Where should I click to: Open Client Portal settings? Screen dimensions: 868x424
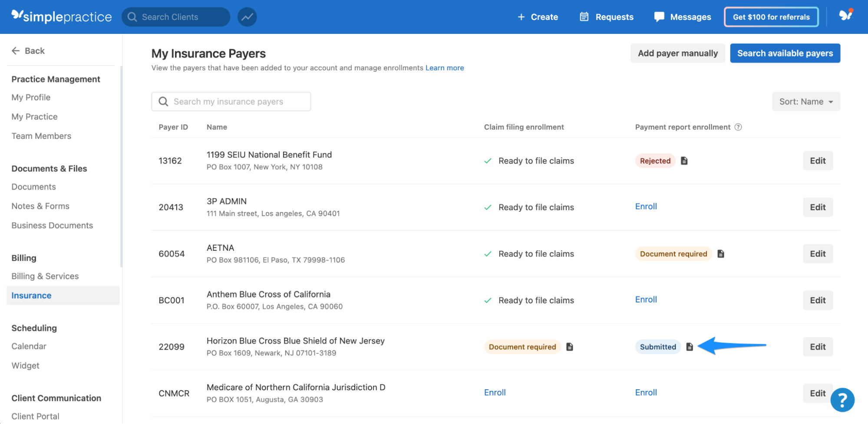(35, 416)
